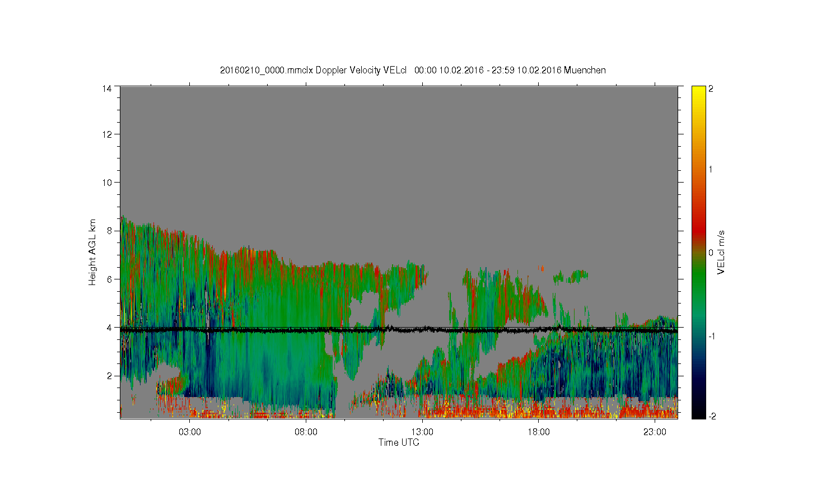Click the height axis 2 km tick label
840x504 pixels.
point(109,375)
